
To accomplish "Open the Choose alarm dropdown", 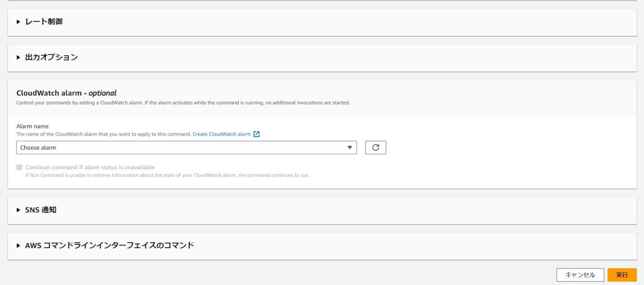I will click(x=187, y=147).
